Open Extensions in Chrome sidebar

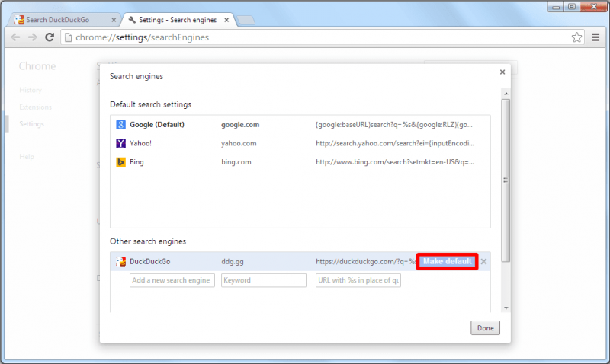coord(35,107)
